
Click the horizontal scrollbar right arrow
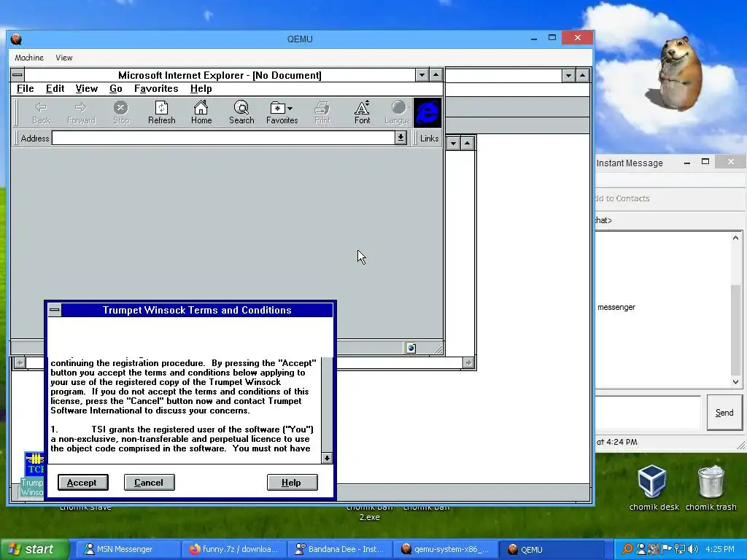tap(468, 363)
